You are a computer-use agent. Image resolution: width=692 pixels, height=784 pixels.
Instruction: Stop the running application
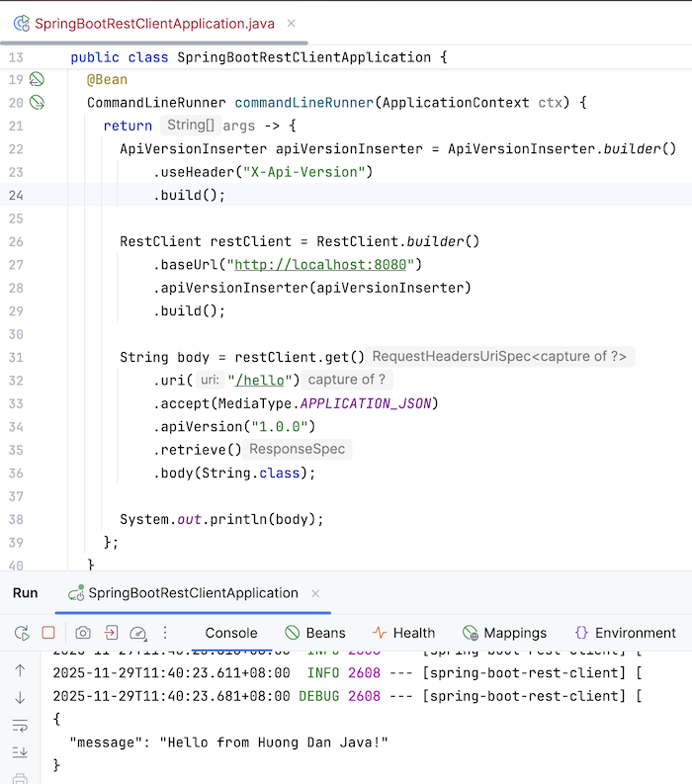pos(48,633)
